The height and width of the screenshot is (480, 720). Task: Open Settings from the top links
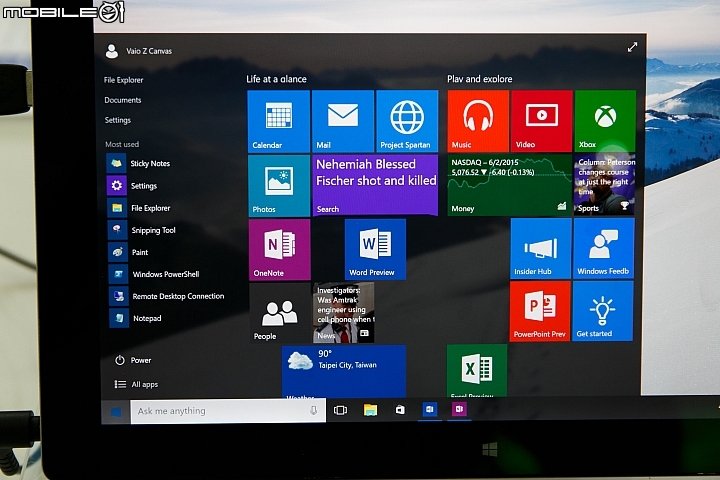tap(118, 120)
